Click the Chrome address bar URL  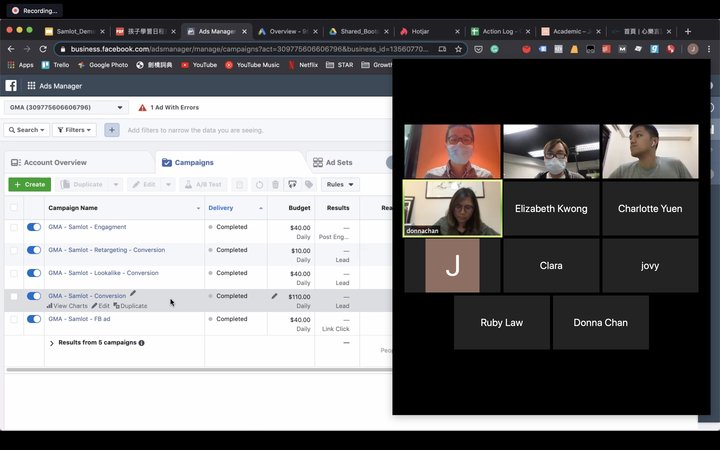[249, 49]
